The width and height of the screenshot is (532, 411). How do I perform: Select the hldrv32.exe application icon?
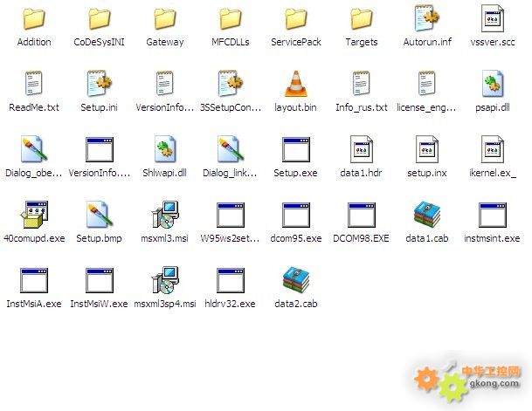pyautogui.click(x=231, y=280)
